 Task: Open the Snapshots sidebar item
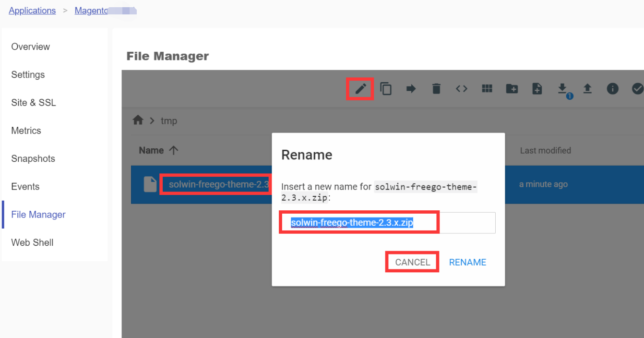tap(33, 158)
